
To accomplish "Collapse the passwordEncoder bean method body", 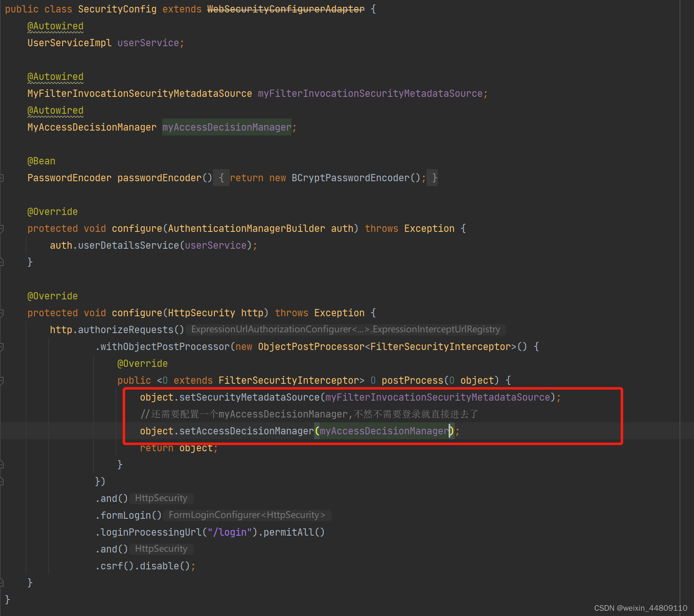I will point(2,178).
